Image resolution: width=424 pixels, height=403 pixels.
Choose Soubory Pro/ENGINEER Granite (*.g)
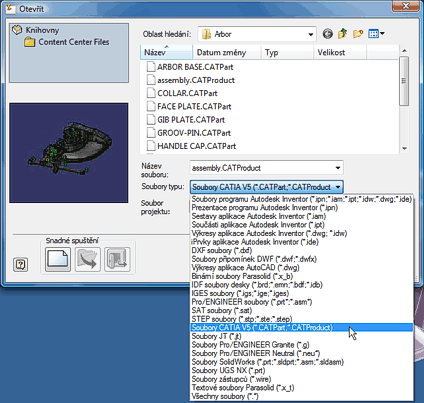pyautogui.click(x=302, y=345)
